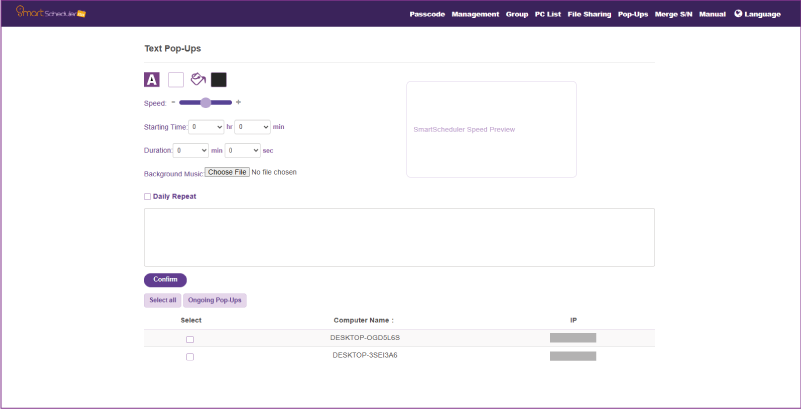This screenshot has width=801, height=409.
Task: Click the text color 'A' icon
Action: [152, 80]
